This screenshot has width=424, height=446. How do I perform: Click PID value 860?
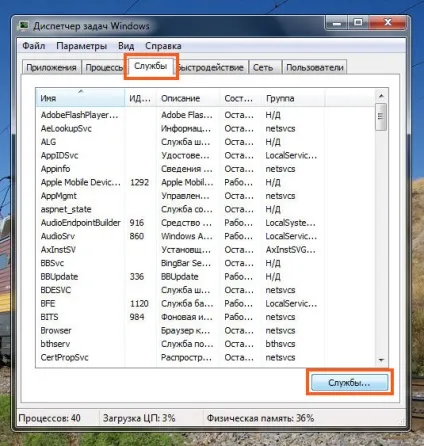pyautogui.click(x=137, y=236)
